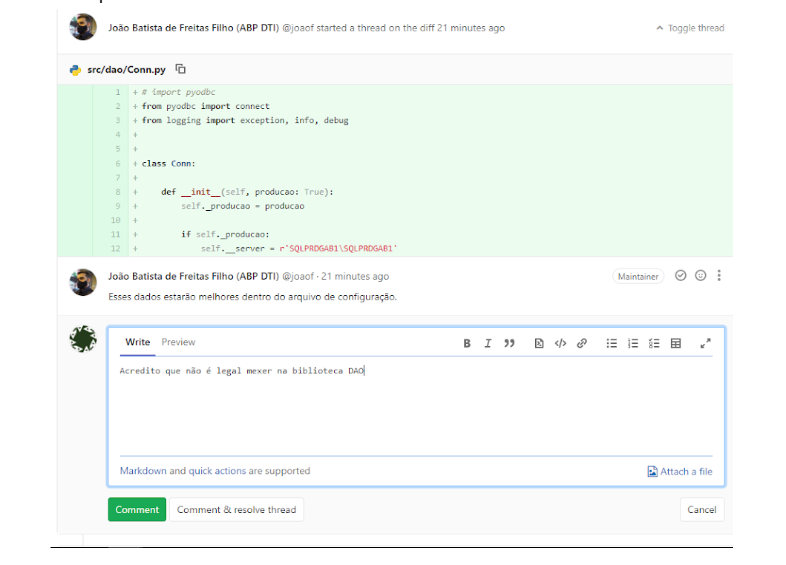Image resolution: width=786 pixels, height=565 pixels.
Task: Insert a bullet list
Action: point(612,343)
